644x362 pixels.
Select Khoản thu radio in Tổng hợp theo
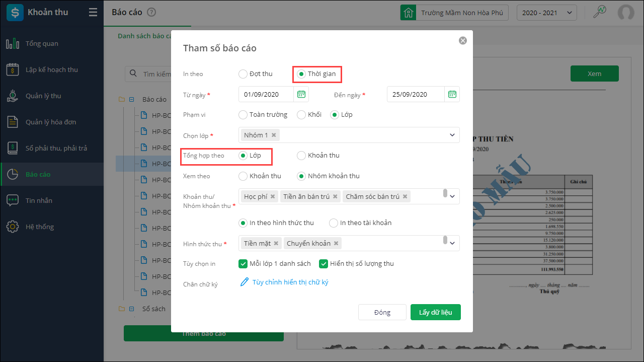point(301,156)
